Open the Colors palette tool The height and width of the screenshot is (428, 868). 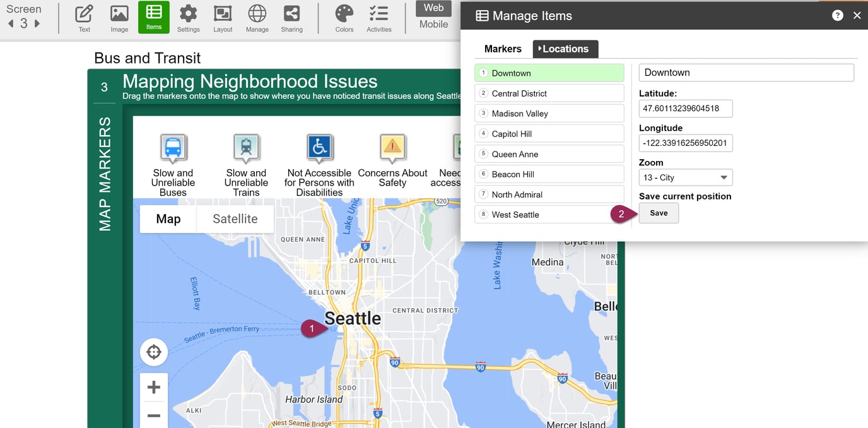point(344,18)
